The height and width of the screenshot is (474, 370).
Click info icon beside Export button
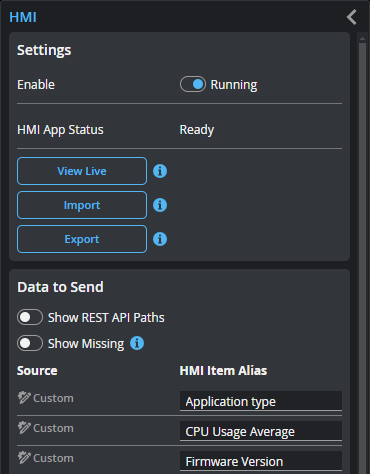coord(160,239)
